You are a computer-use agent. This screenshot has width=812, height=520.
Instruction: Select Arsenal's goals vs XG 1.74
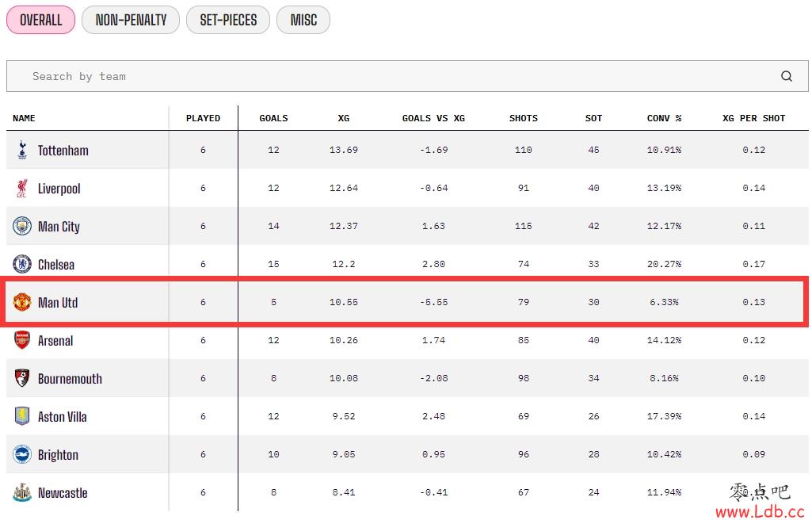point(433,340)
